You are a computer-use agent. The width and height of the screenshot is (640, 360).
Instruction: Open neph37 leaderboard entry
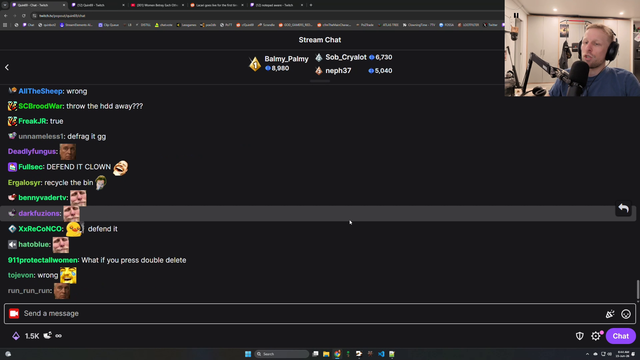[x=338, y=71]
